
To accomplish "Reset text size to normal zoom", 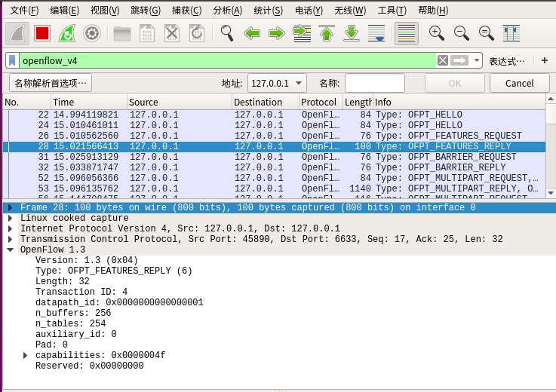I will tap(486, 34).
